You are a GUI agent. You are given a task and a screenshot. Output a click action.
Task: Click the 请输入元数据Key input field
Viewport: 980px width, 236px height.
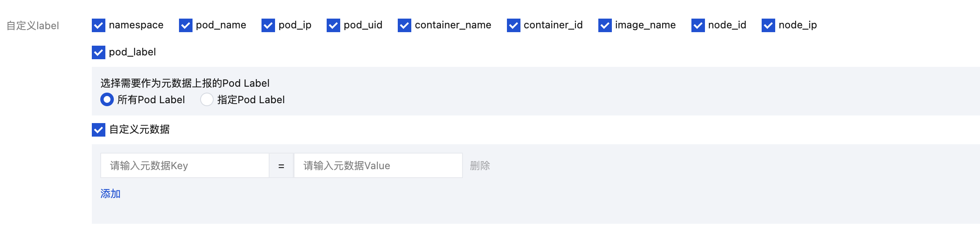coord(184,165)
